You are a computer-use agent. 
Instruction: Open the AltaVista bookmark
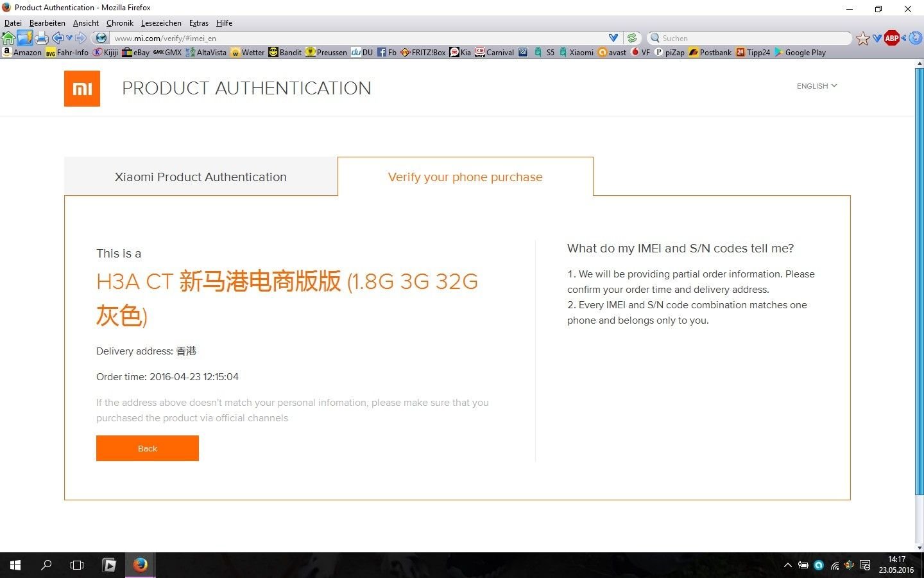click(206, 52)
